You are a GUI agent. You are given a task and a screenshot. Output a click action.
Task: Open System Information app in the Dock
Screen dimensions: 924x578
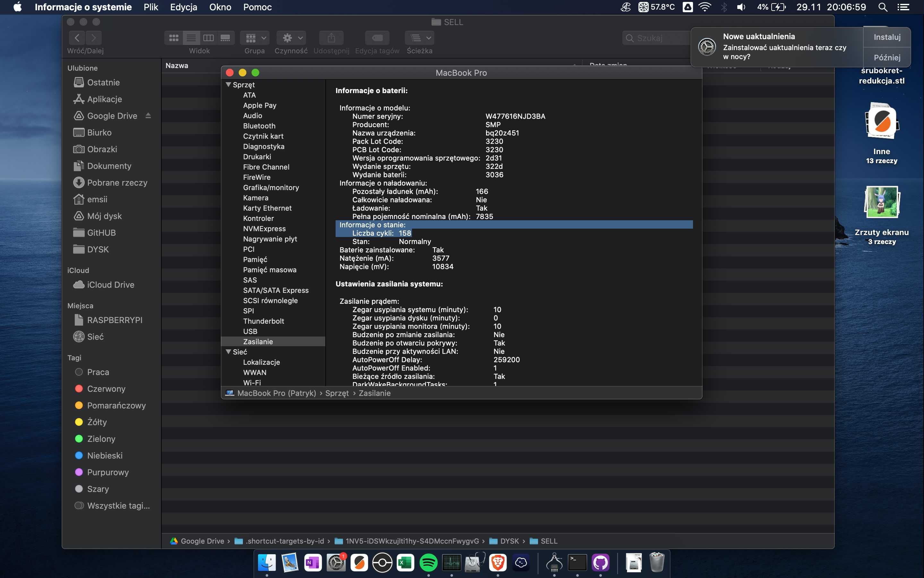pyautogui.click(x=554, y=562)
